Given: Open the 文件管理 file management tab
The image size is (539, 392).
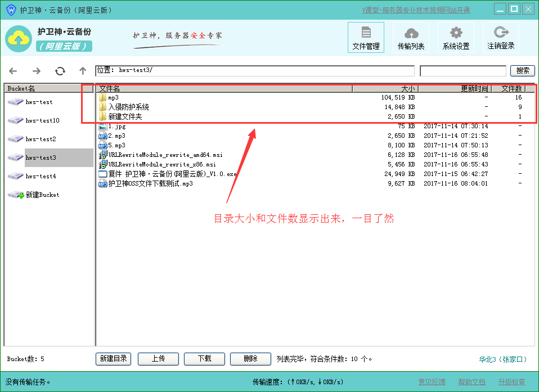Looking at the screenshot, I should tap(366, 38).
